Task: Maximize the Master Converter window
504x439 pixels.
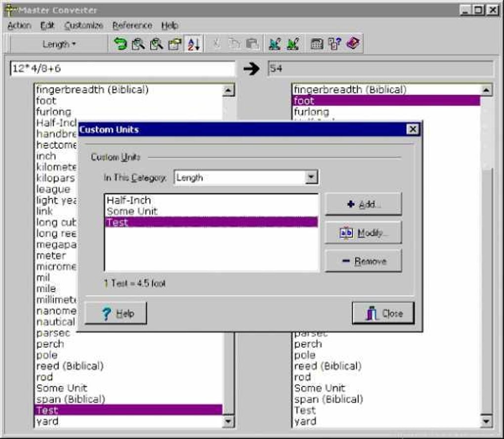Action: coord(479,10)
